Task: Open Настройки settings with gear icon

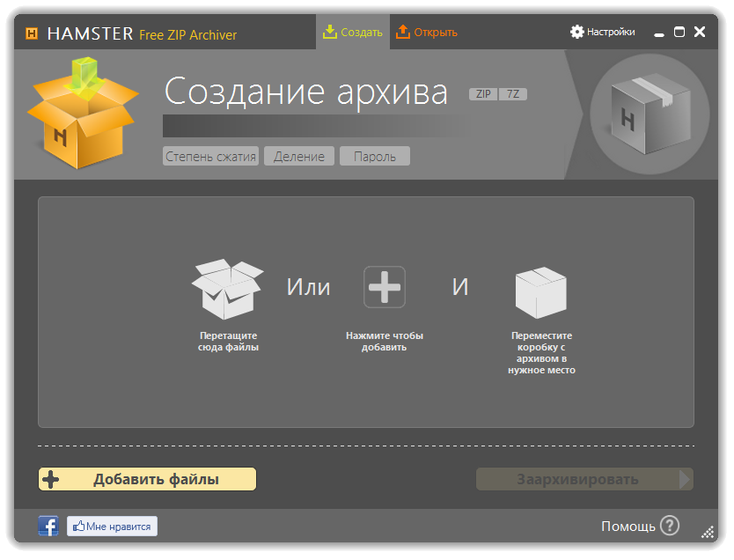Action: click(x=602, y=32)
